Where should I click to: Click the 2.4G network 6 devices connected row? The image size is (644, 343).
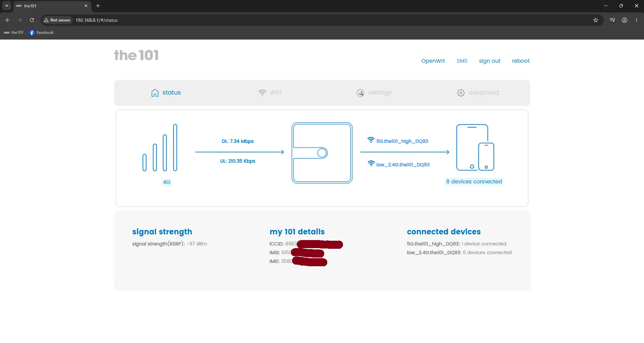coord(459,252)
